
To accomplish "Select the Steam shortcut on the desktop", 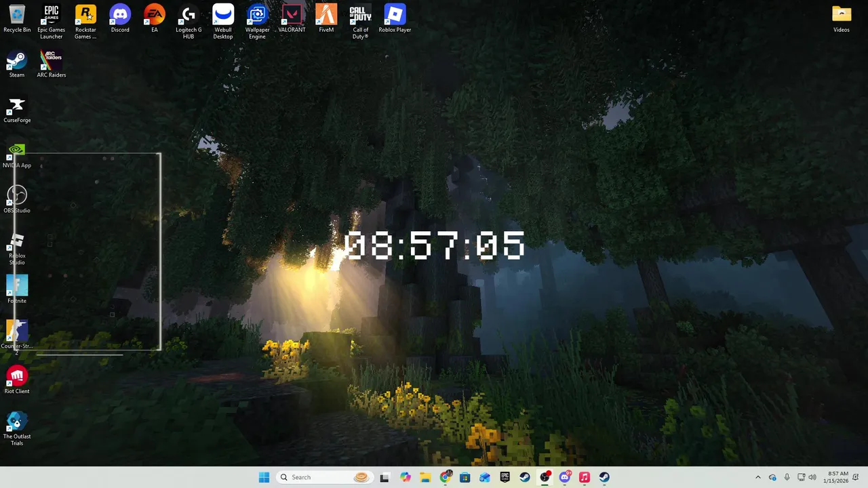I will pos(17,64).
